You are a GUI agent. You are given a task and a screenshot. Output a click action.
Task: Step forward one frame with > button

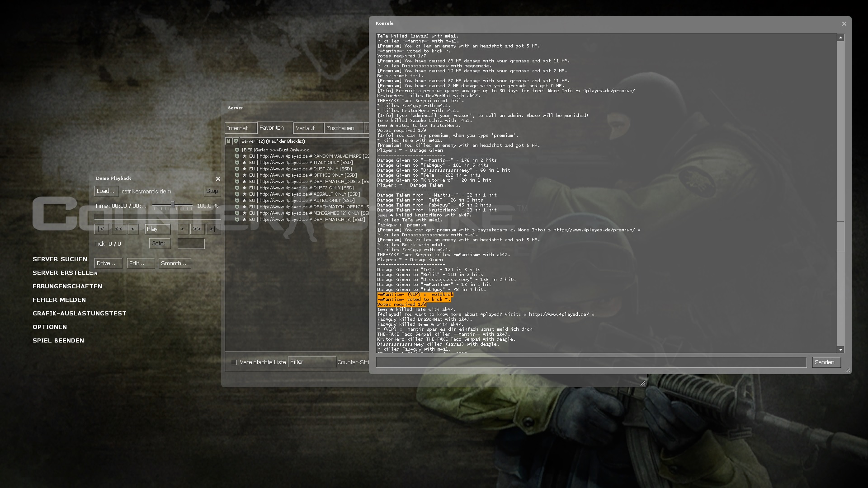tap(183, 229)
